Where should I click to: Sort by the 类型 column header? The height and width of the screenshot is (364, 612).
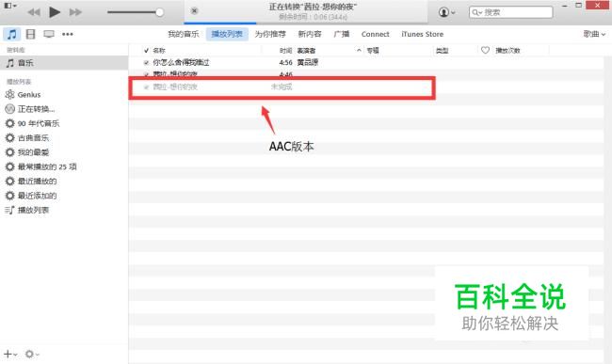442,50
